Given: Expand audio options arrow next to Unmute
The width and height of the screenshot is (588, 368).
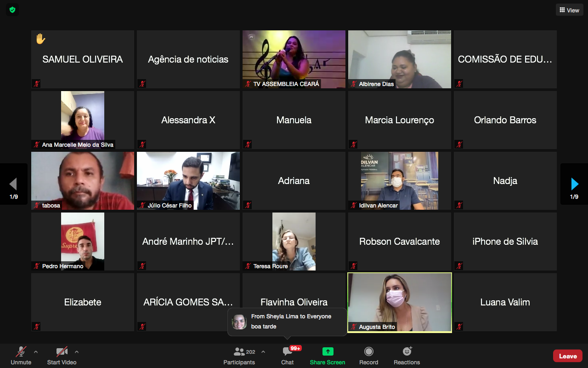Looking at the screenshot, I should coord(36,352).
